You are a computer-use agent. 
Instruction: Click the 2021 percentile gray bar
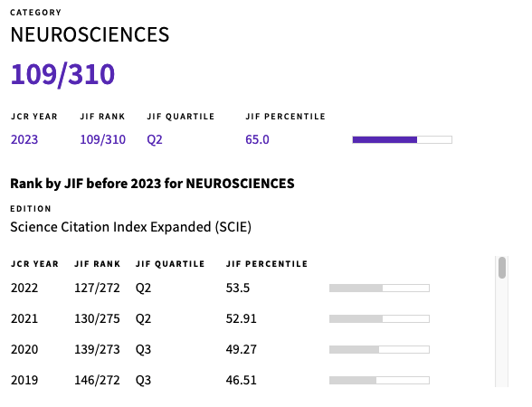[379, 318]
